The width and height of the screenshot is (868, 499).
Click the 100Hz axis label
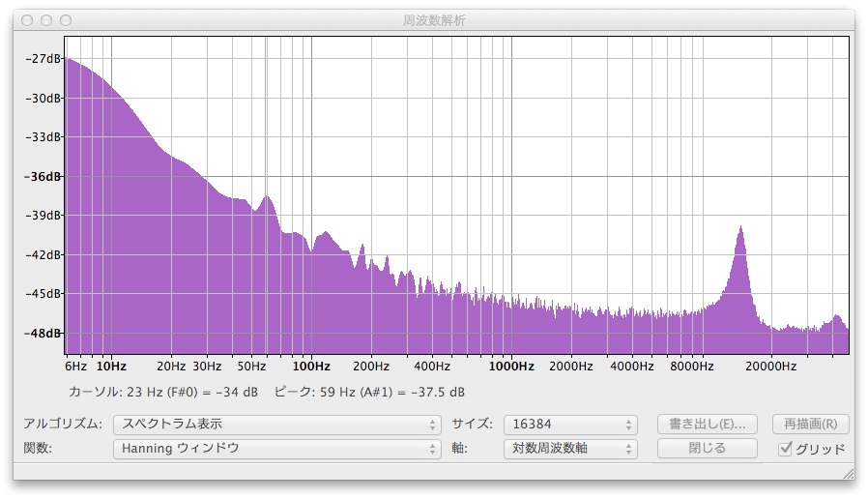pos(311,367)
